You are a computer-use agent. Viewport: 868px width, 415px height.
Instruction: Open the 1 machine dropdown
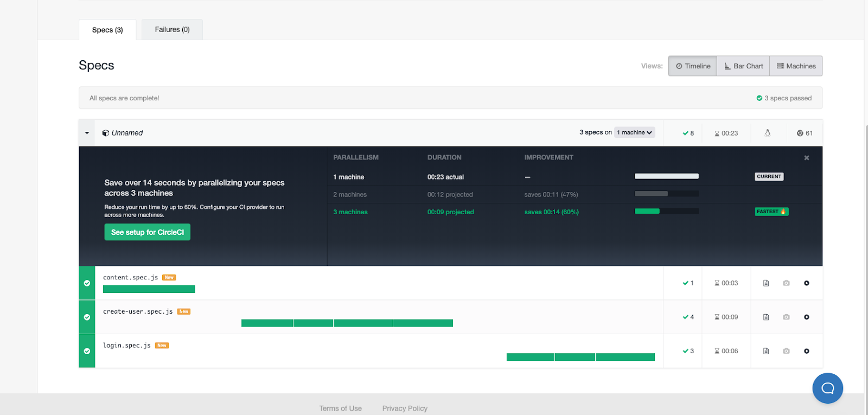coord(634,132)
